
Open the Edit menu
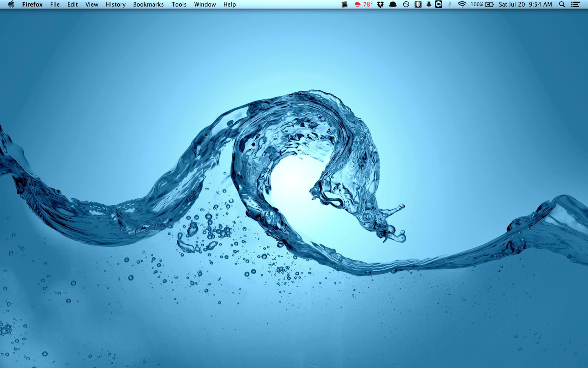coord(72,4)
